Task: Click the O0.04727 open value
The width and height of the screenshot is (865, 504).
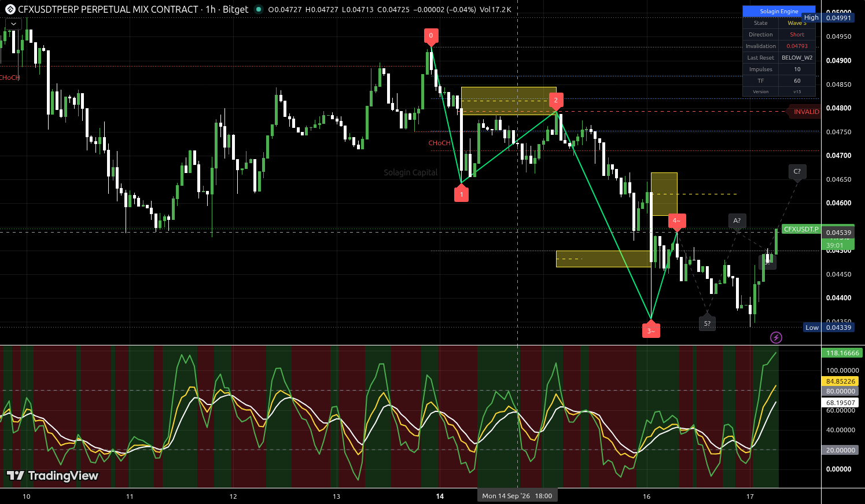Action: 285,10
